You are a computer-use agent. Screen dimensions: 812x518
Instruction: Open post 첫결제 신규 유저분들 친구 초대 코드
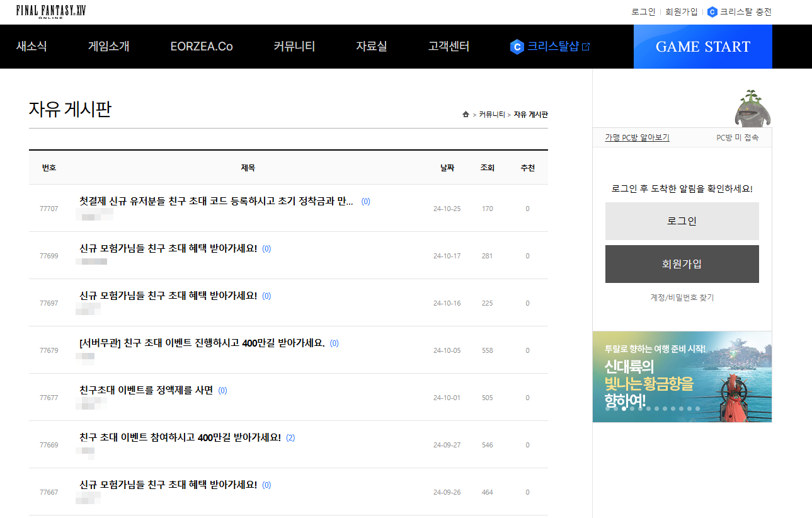[x=216, y=201]
